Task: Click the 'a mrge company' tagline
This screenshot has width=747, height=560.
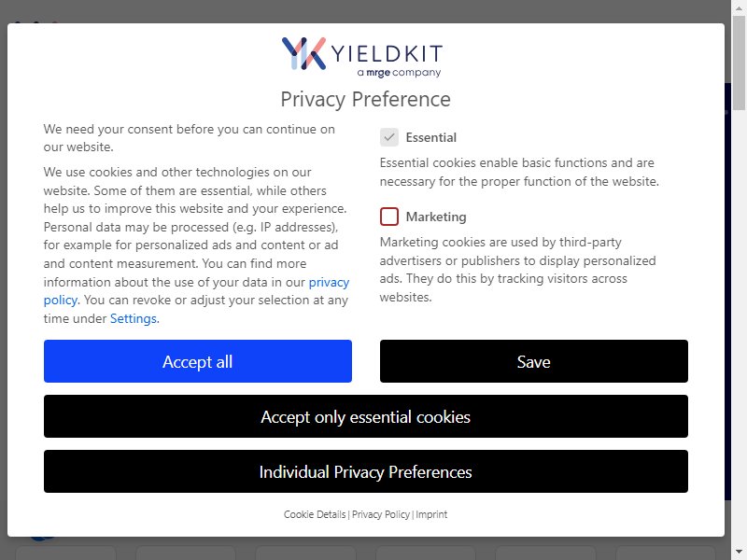Action: point(400,73)
